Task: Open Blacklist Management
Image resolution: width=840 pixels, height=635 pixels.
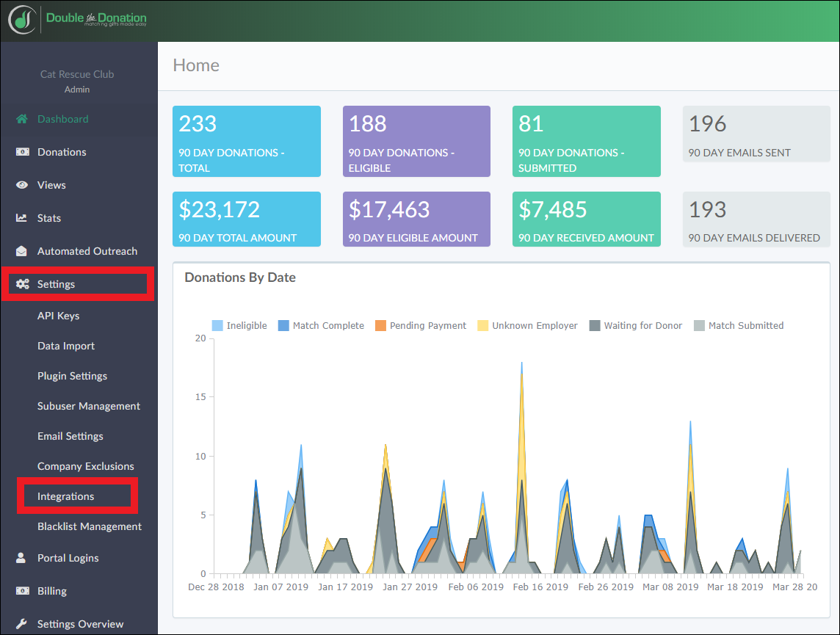Action: tap(90, 526)
